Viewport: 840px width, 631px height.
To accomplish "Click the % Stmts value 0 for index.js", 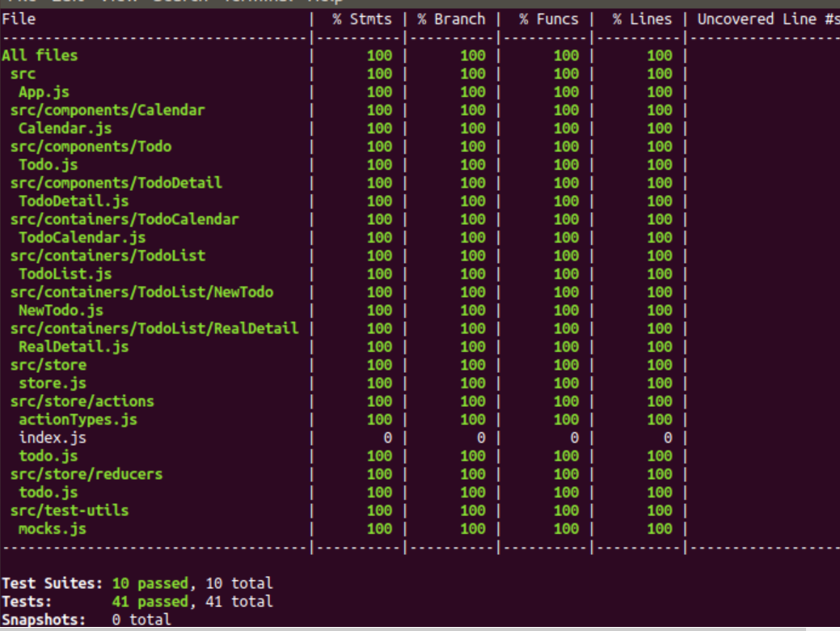I will pyautogui.click(x=388, y=438).
